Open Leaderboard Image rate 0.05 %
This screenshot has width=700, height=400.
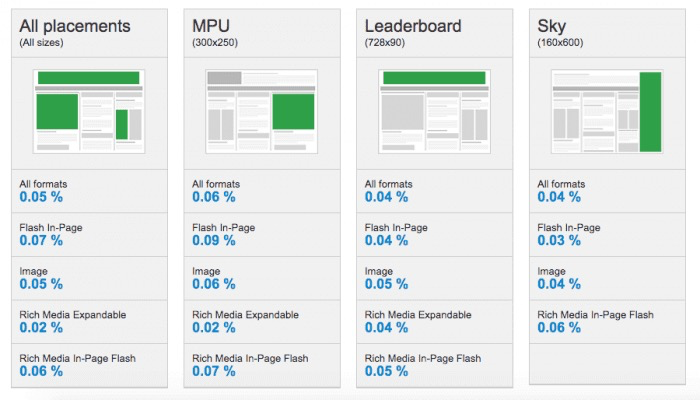(x=387, y=284)
